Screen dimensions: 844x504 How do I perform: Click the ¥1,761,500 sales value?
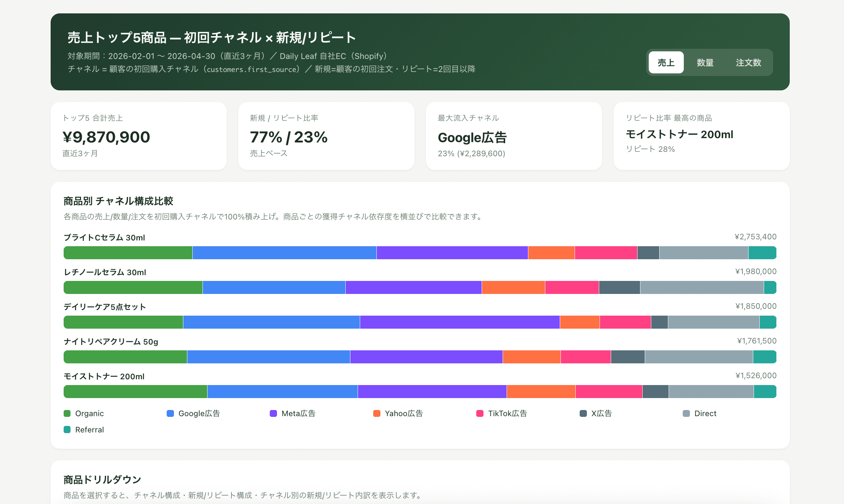click(x=757, y=341)
